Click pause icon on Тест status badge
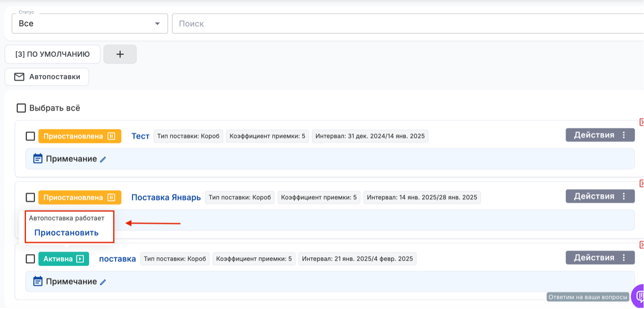 point(111,136)
